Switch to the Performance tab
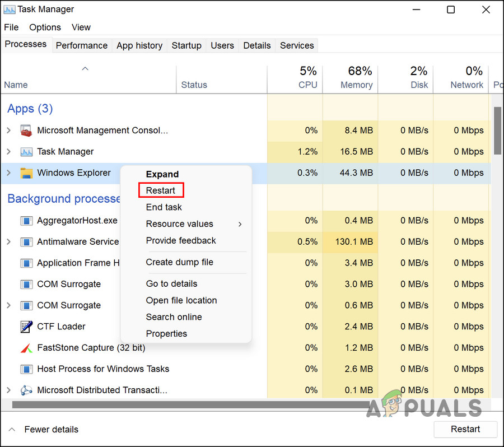This screenshot has height=447, width=504. 82,45
